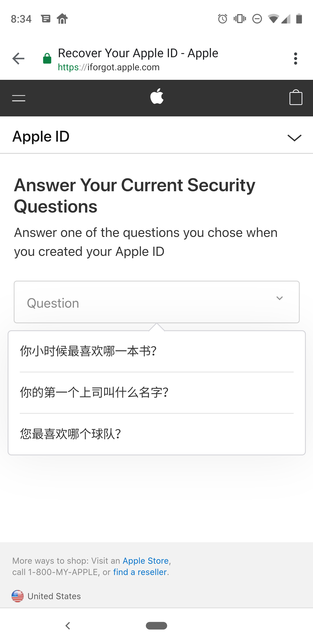Tap the US flag icon
The image size is (313, 644).
point(17,596)
